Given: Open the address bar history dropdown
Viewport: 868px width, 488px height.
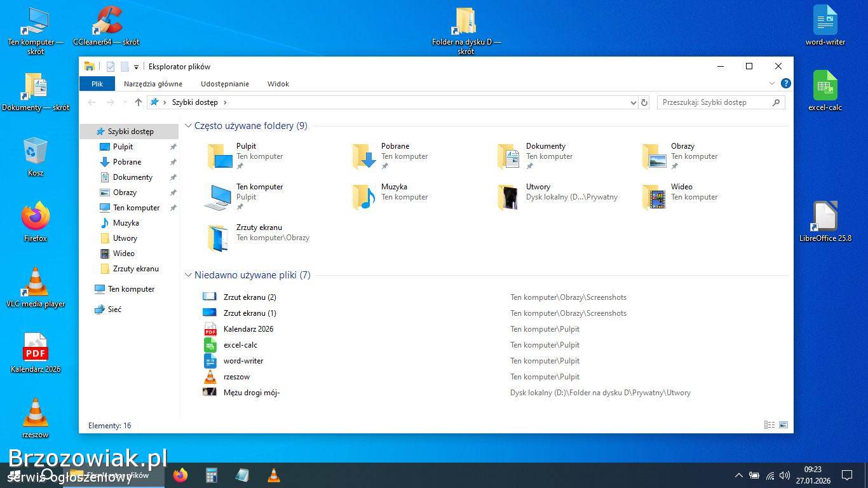Looking at the screenshot, I should tap(633, 102).
